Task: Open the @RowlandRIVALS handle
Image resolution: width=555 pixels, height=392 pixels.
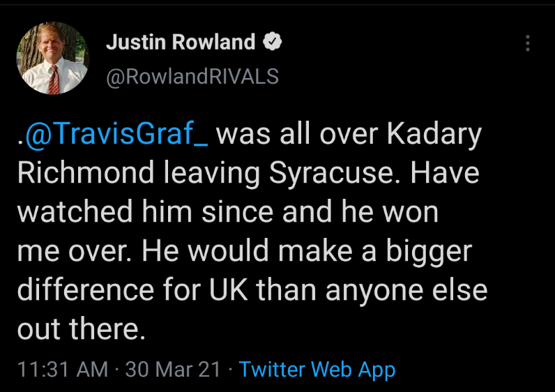Action: tap(192, 76)
